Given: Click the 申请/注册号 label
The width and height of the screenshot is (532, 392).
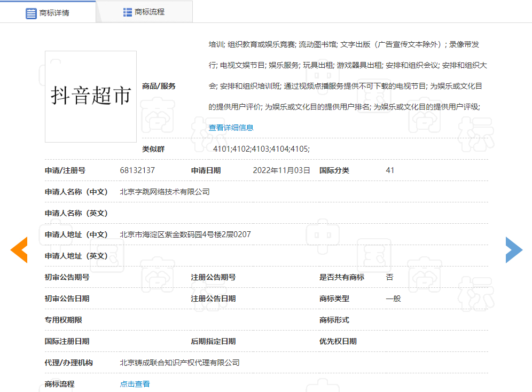Looking at the screenshot, I should point(65,170).
